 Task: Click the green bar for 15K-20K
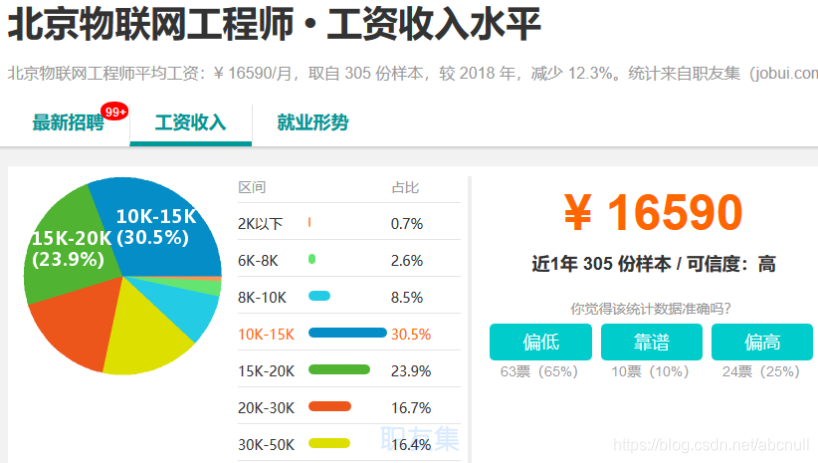[339, 370]
